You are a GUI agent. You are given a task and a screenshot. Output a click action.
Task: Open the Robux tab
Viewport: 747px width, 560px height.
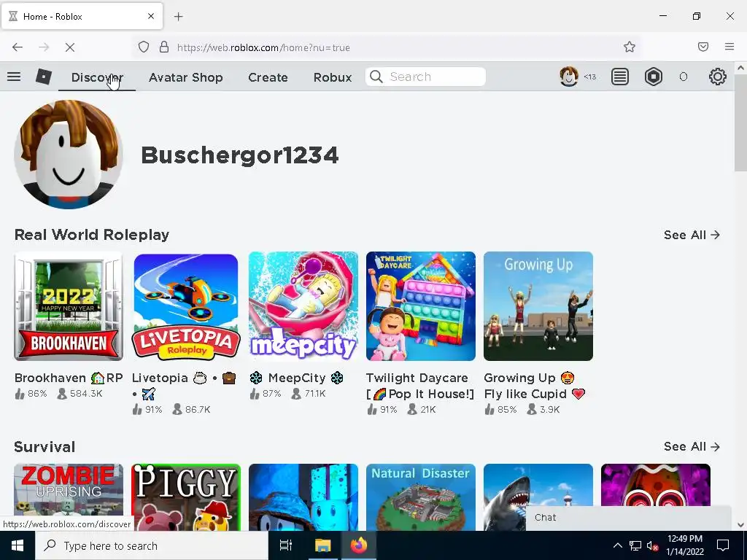pyautogui.click(x=333, y=77)
